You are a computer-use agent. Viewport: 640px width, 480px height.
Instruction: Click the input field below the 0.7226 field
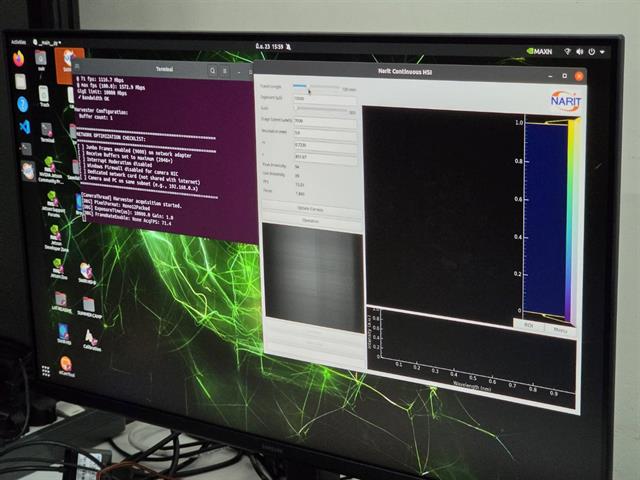click(325, 157)
